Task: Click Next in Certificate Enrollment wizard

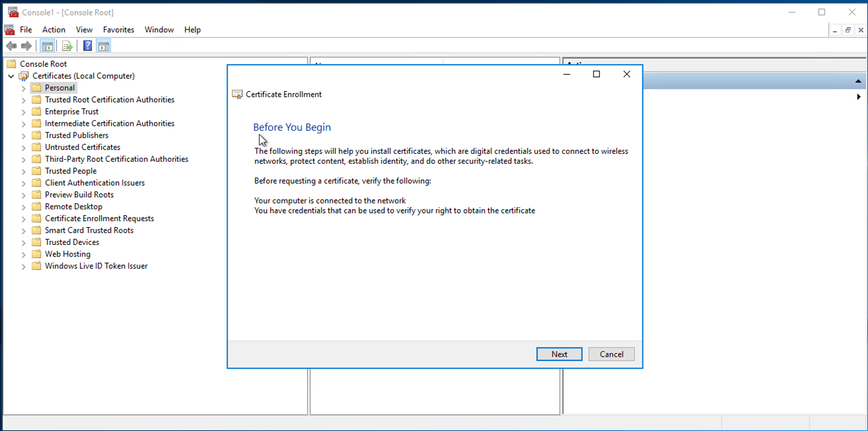Action: click(x=559, y=354)
